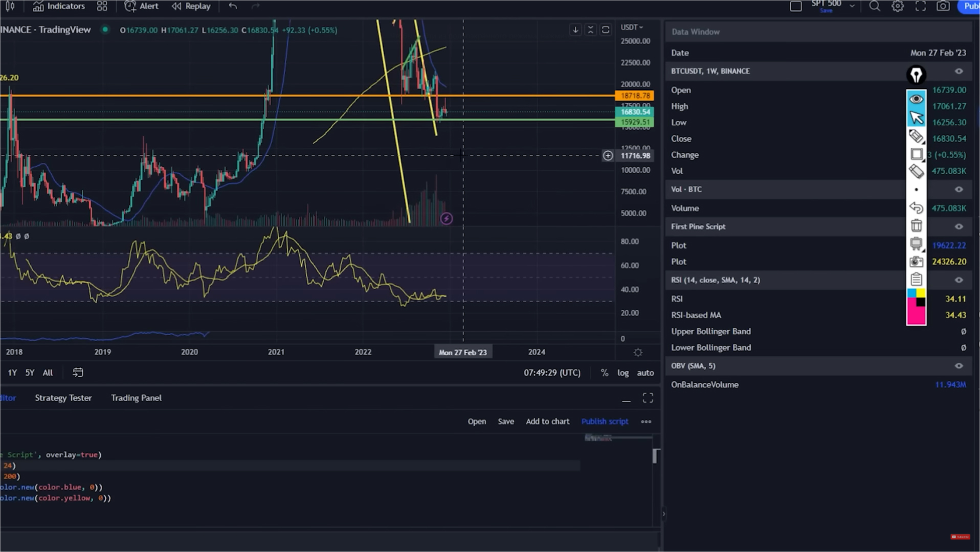
Task: Select the annotation dot size option
Action: [x=916, y=190]
